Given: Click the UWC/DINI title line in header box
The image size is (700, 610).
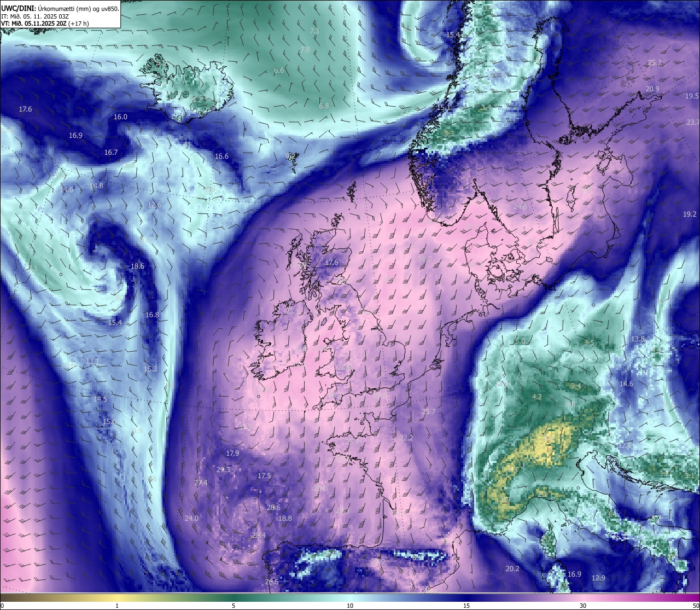Looking at the screenshot, I should 60,9.
